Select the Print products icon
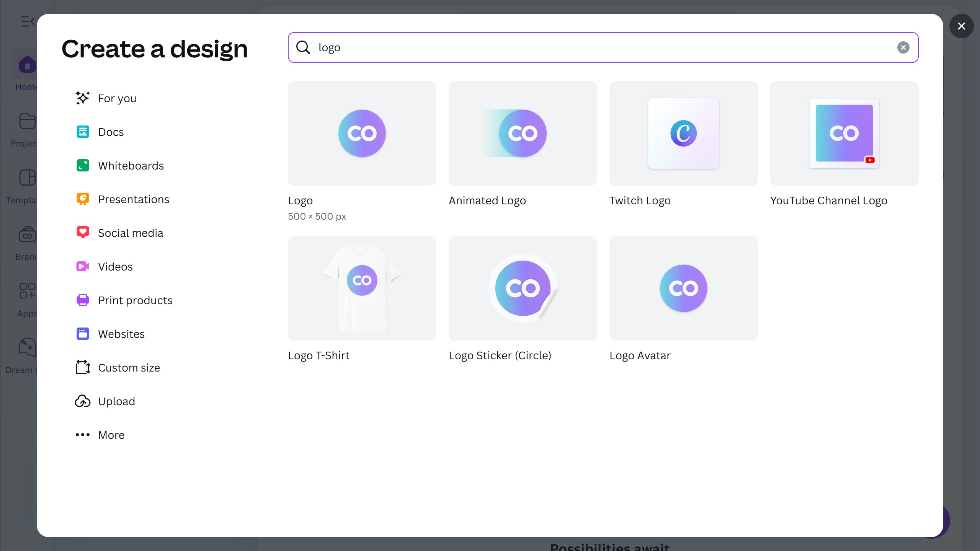The height and width of the screenshot is (551, 980). pos(82,300)
